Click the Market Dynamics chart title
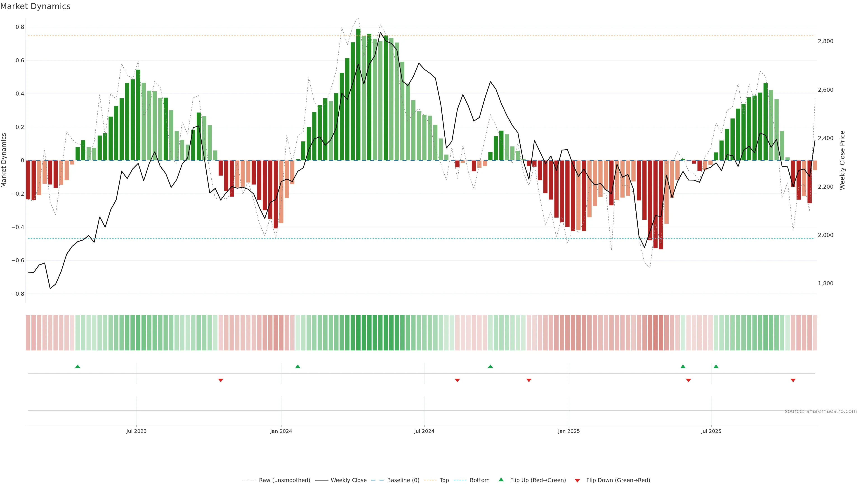The width and height of the screenshot is (868, 488). (35, 6)
